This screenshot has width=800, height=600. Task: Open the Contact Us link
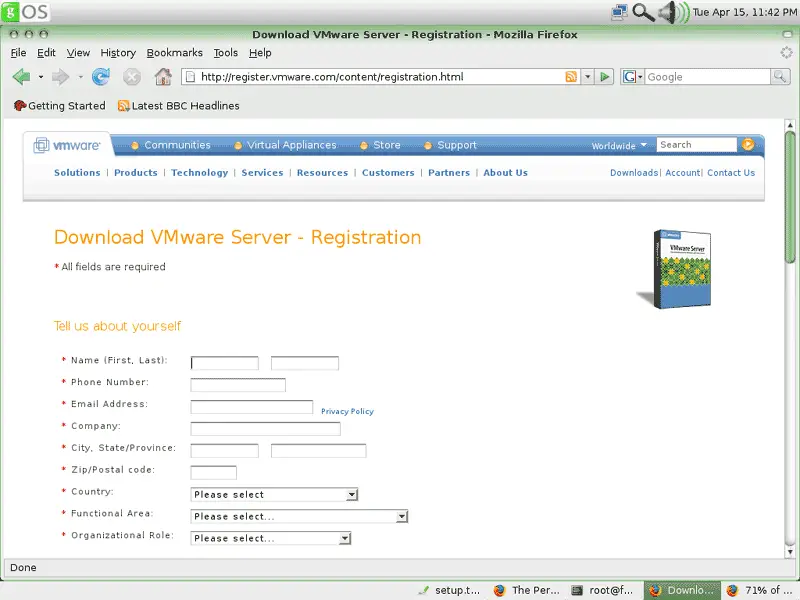tap(731, 172)
